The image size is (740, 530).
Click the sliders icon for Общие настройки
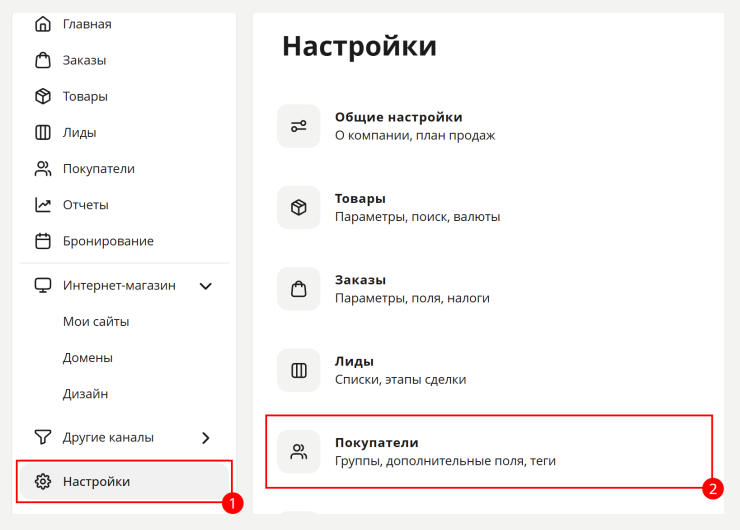[x=299, y=126]
